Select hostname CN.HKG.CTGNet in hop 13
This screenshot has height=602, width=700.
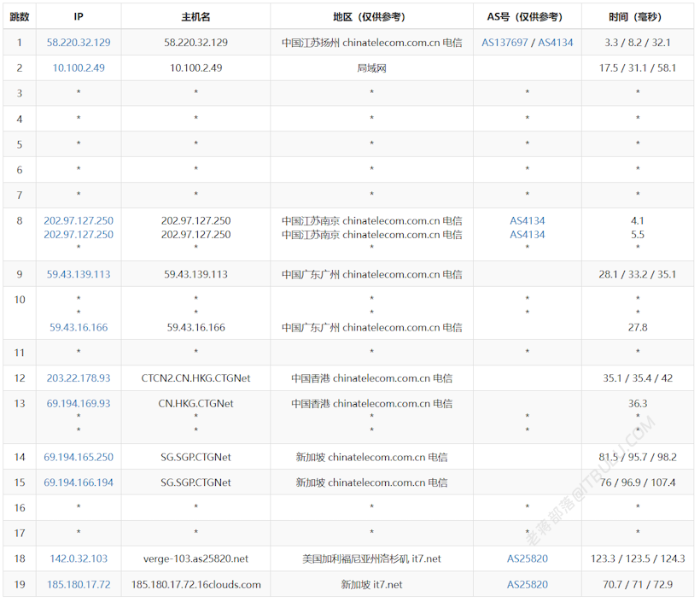195,403
